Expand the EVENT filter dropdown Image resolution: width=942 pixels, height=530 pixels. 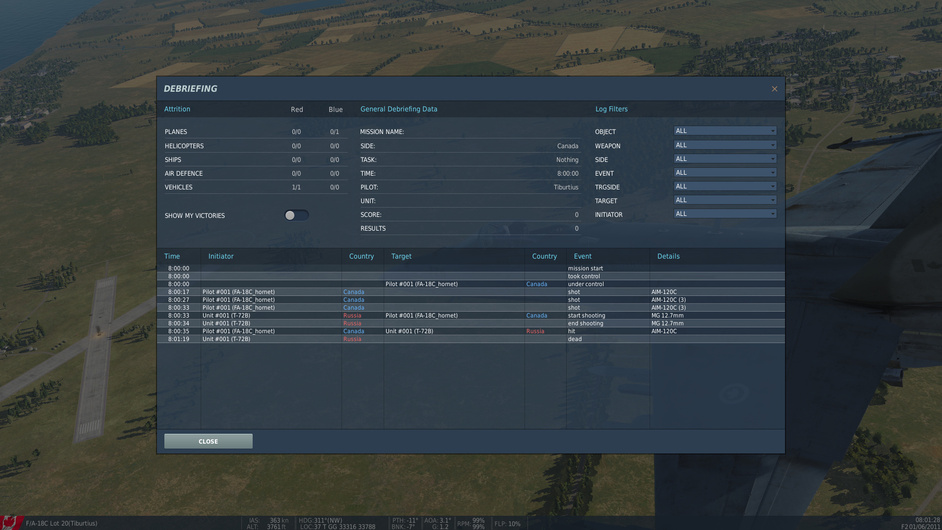725,173
